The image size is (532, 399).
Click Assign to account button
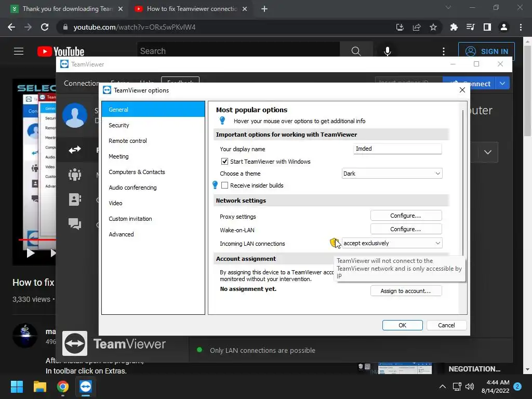(406, 291)
